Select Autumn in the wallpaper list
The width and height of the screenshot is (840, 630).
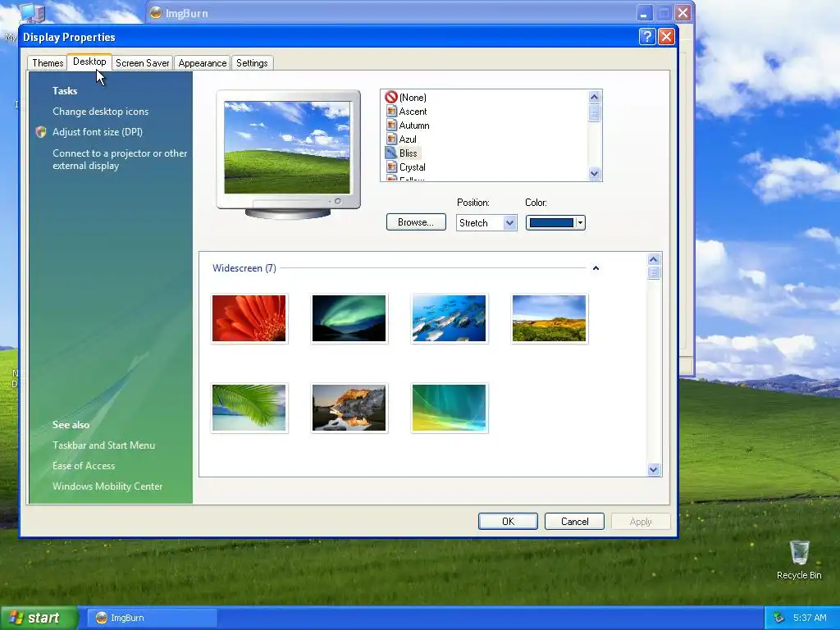tap(414, 126)
